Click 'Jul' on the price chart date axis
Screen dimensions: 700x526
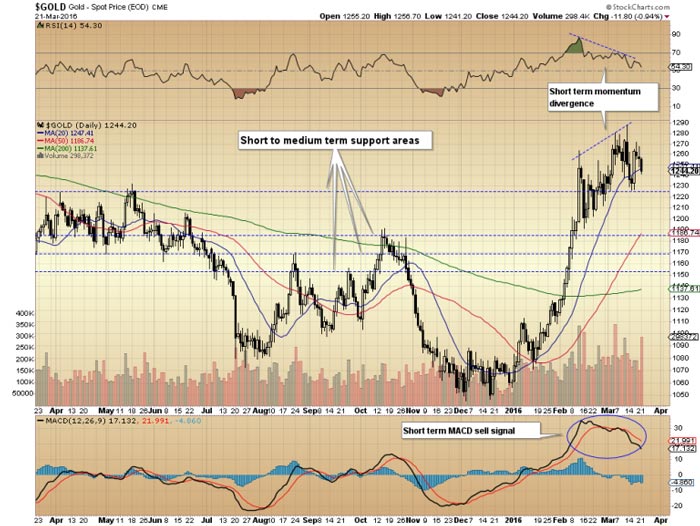206,410
